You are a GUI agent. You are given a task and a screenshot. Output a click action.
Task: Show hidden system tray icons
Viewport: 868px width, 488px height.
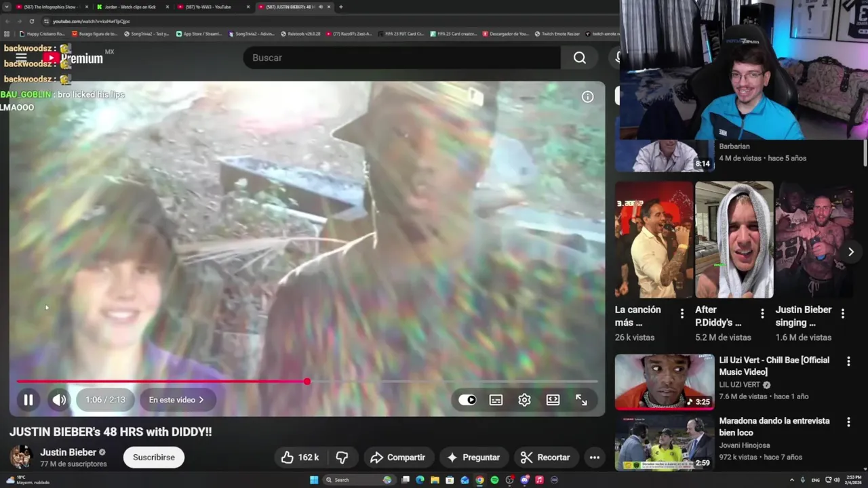(791, 480)
